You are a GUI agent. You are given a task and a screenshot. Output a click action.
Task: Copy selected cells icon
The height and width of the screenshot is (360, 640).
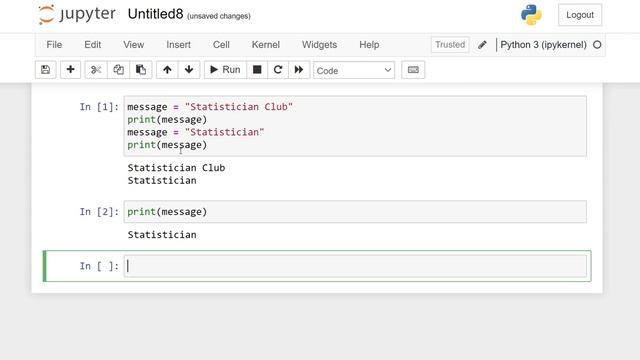(x=118, y=70)
